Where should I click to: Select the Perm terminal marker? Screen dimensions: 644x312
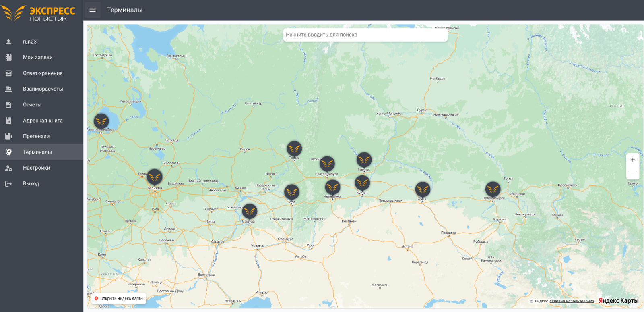(294, 149)
